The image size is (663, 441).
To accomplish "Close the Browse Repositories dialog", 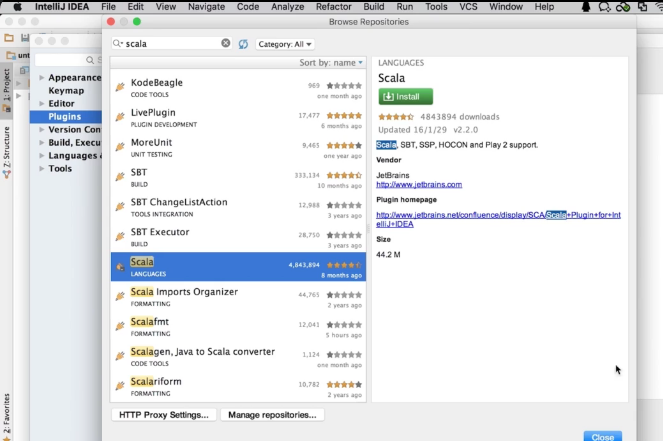I will (x=603, y=437).
